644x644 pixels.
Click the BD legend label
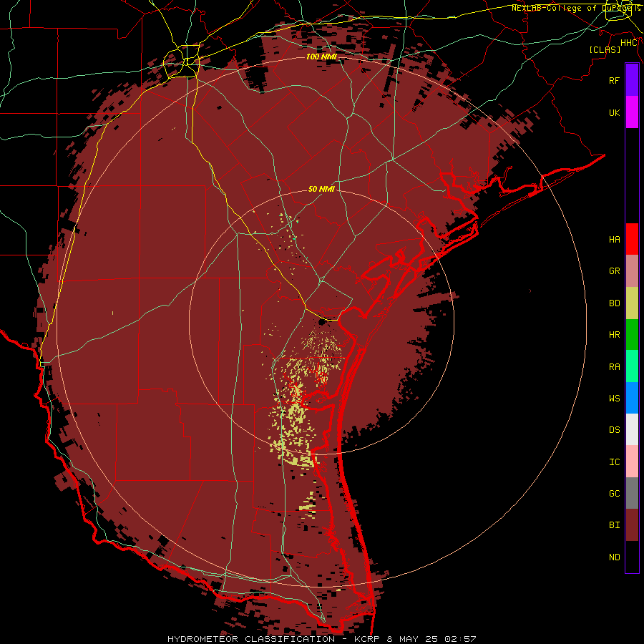[x=615, y=303]
